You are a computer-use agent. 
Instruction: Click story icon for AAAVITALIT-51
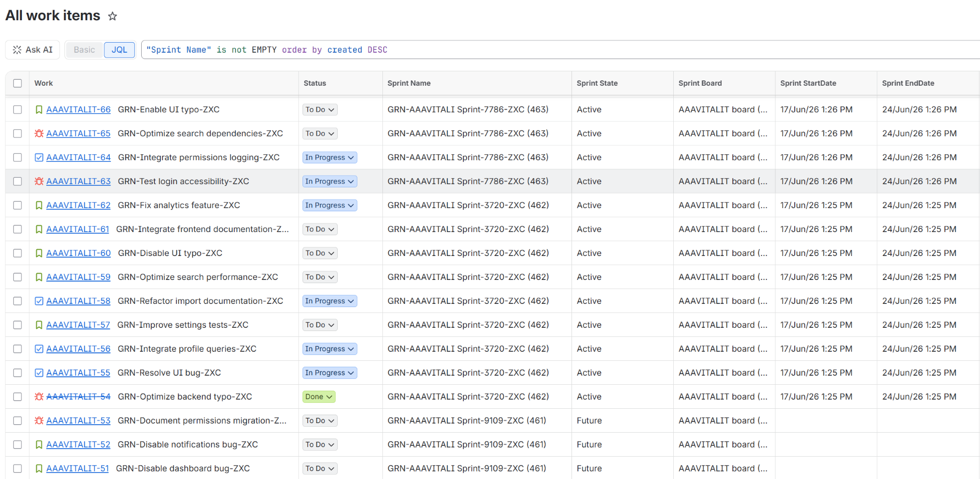click(39, 469)
